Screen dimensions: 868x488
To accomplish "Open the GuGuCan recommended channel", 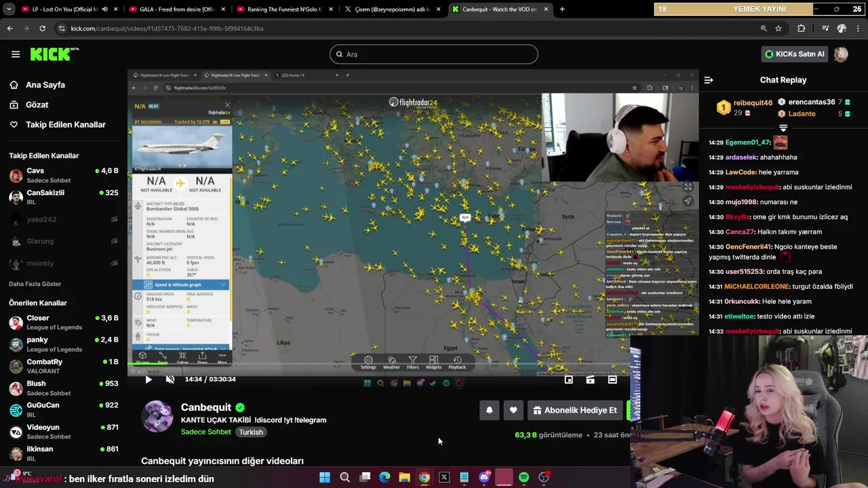I will click(x=64, y=409).
